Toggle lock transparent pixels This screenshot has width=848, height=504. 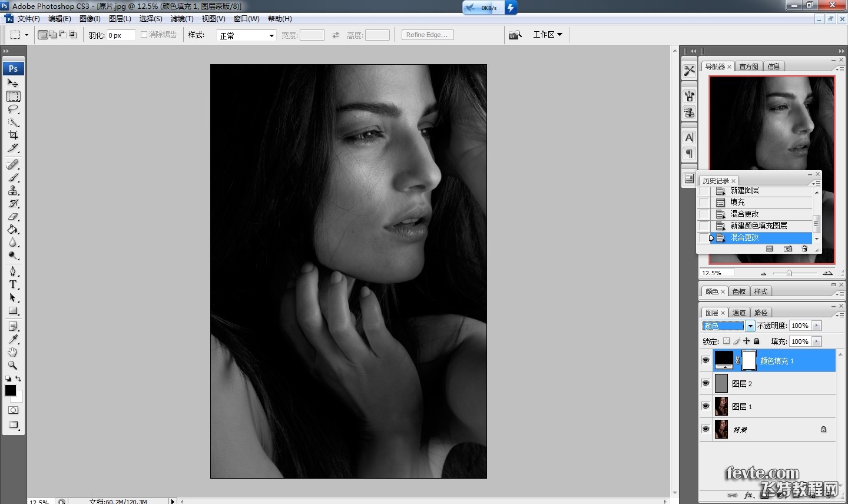pos(726,341)
